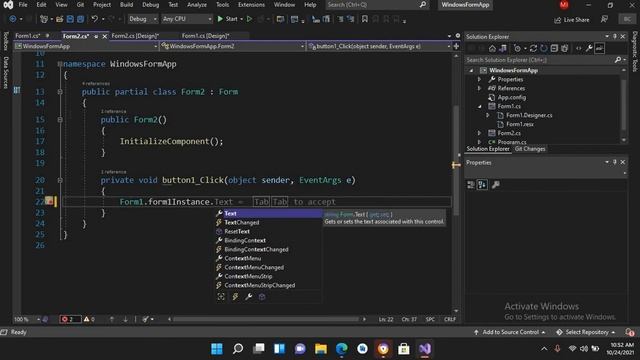Expand the Form1.Designer.cs node
Image resolution: width=640 pixels, height=360 pixels.
tap(488, 116)
